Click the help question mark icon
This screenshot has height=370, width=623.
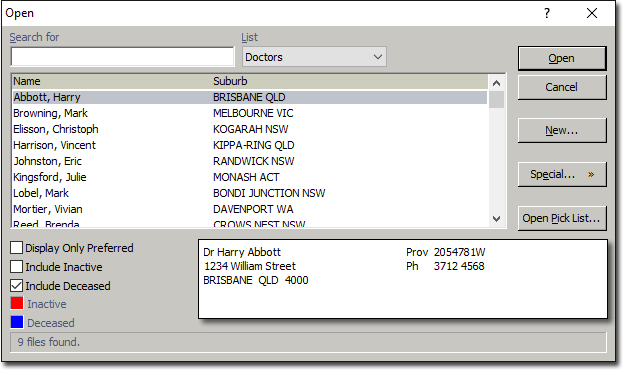pos(547,13)
